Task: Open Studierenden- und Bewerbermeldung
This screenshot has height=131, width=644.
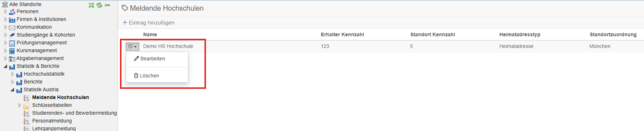Action: pos(74,113)
